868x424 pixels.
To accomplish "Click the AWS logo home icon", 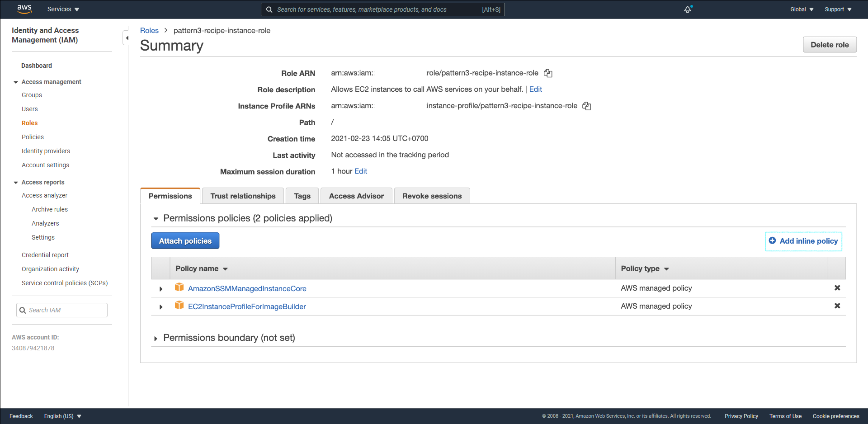I will [x=24, y=9].
